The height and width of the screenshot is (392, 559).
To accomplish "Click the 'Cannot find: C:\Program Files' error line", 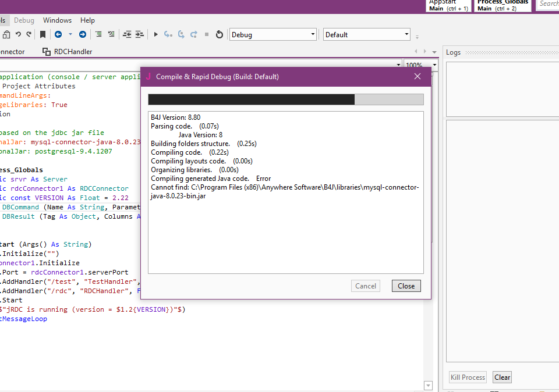I will [285, 191].
